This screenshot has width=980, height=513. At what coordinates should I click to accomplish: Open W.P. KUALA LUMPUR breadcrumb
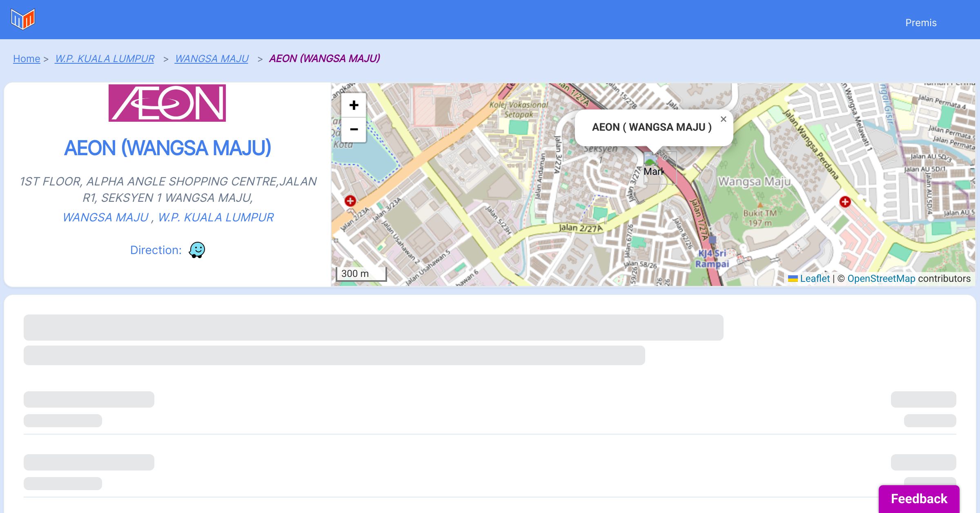click(105, 59)
